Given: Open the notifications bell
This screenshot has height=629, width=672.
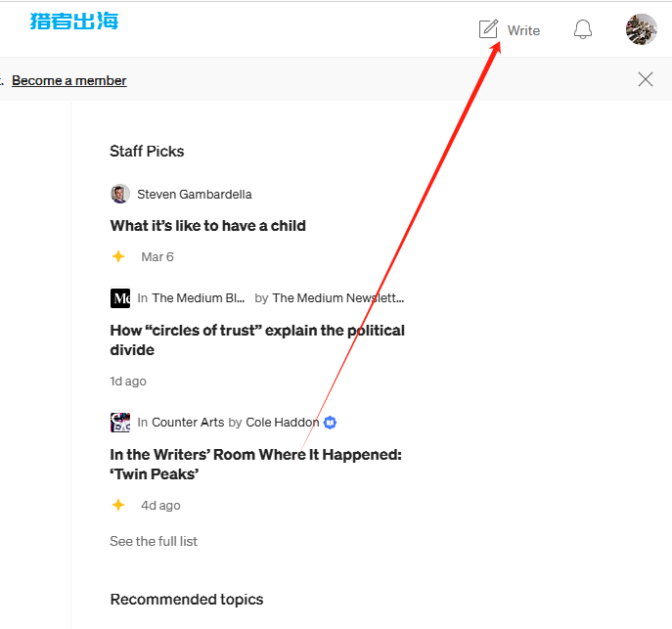Looking at the screenshot, I should coord(583,29).
